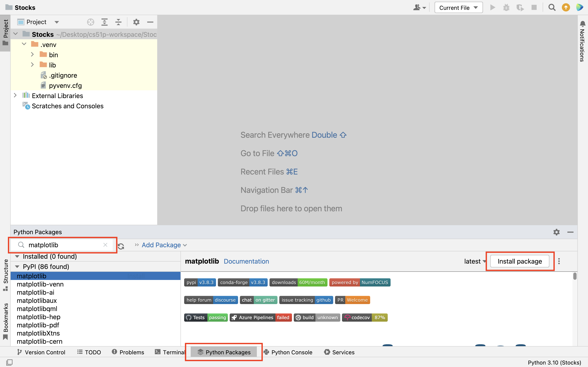
Task: Open Project panel settings gear
Action: [x=136, y=22]
